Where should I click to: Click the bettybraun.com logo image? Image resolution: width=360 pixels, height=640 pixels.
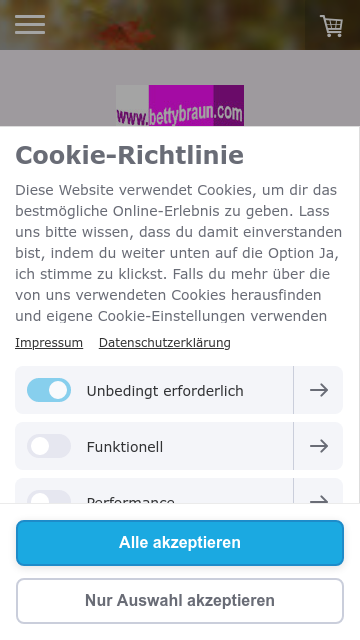[x=180, y=105]
